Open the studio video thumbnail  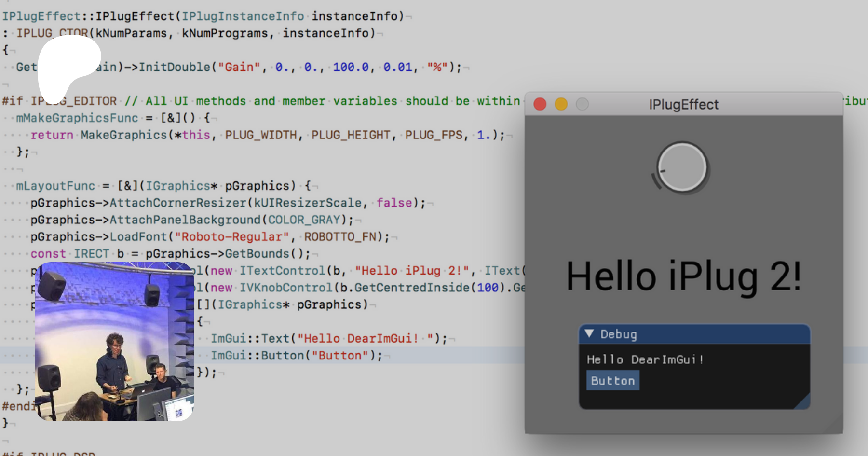[x=114, y=342]
